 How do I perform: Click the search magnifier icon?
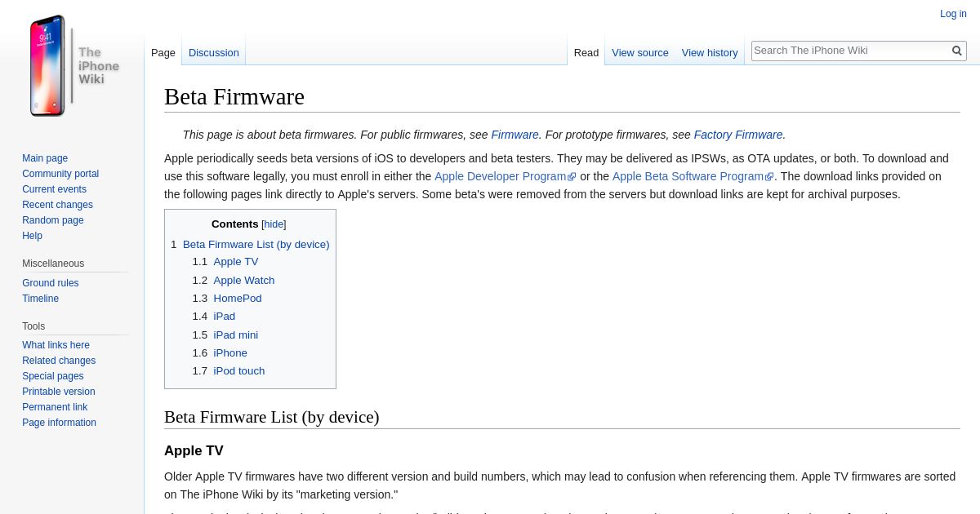[957, 51]
